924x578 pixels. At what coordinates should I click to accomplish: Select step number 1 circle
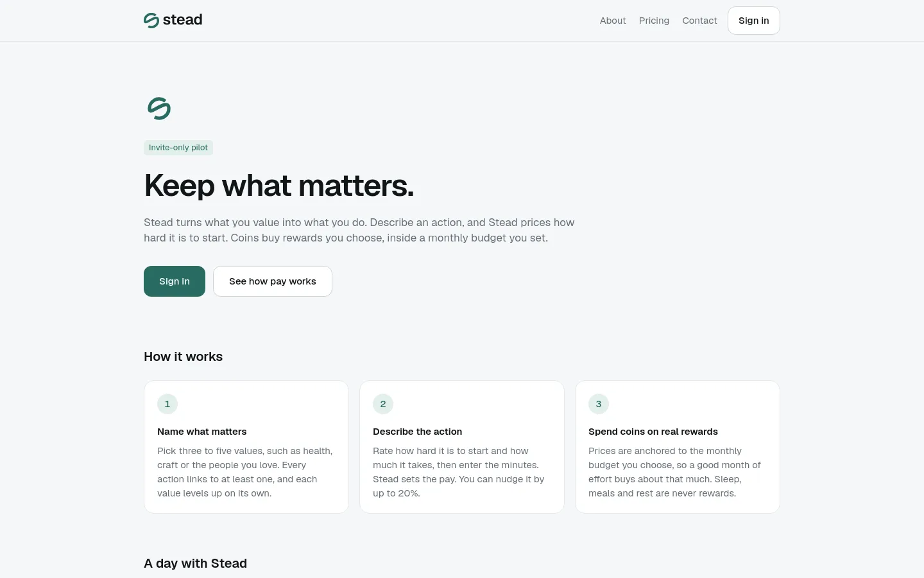pos(167,404)
